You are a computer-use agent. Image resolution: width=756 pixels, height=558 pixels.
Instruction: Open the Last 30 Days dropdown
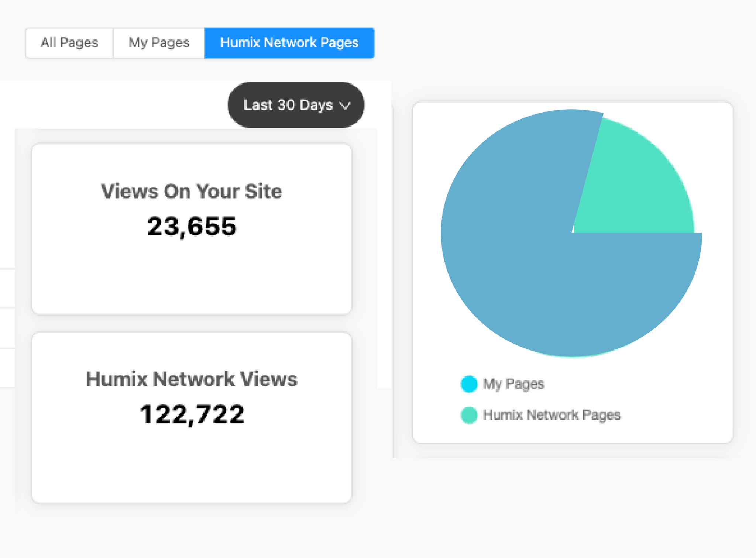[x=296, y=105]
